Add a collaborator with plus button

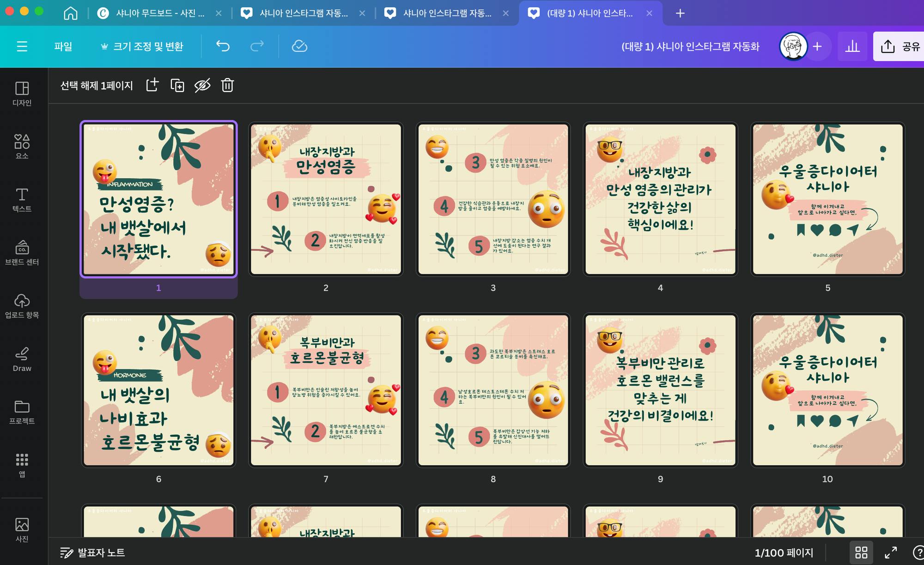click(x=817, y=46)
